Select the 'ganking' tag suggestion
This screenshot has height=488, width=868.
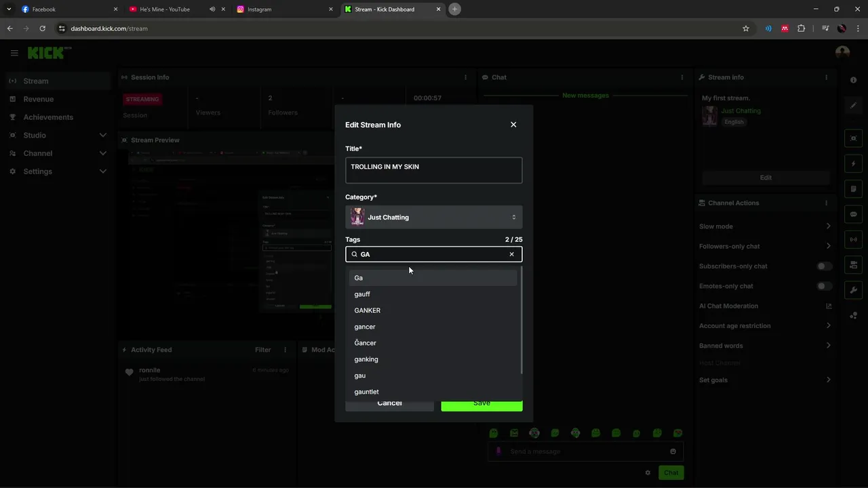pyautogui.click(x=433, y=359)
